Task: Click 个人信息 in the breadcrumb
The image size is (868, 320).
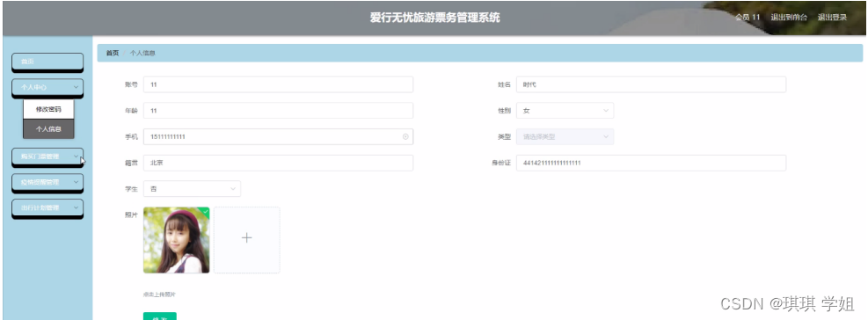Action: tap(142, 53)
